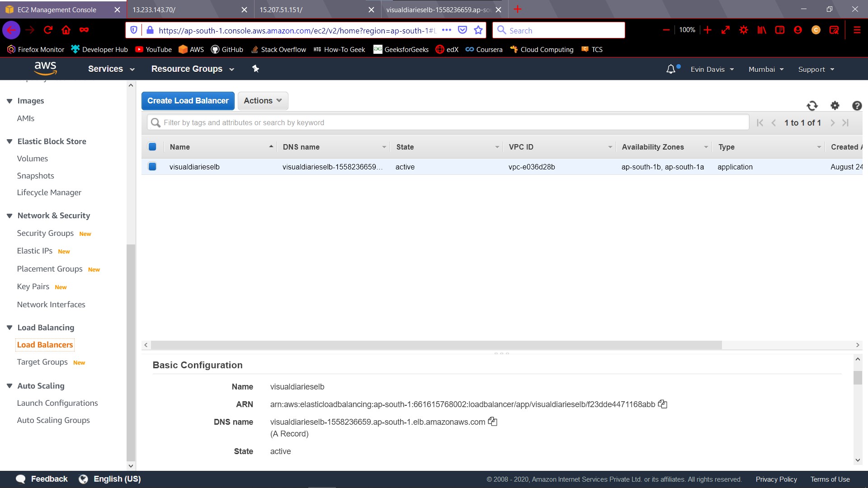Bookmark page with star icon
Image resolution: width=868 pixels, height=488 pixels.
pos(478,30)
